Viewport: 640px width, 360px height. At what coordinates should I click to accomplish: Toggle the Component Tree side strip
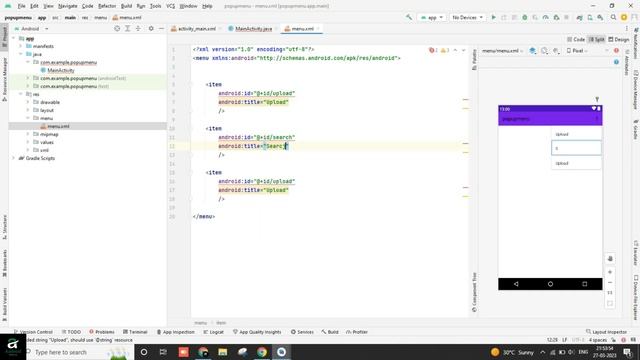[x=474, y=292]
